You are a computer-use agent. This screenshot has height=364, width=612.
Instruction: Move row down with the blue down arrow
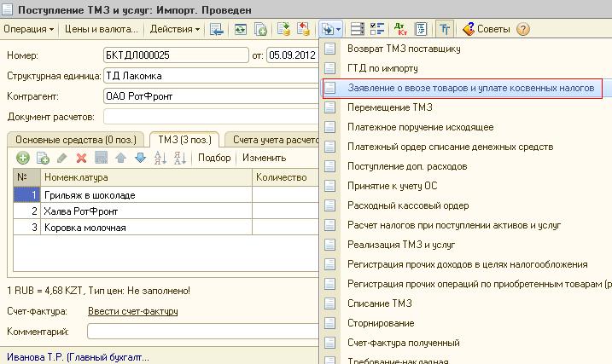(140, 158)
